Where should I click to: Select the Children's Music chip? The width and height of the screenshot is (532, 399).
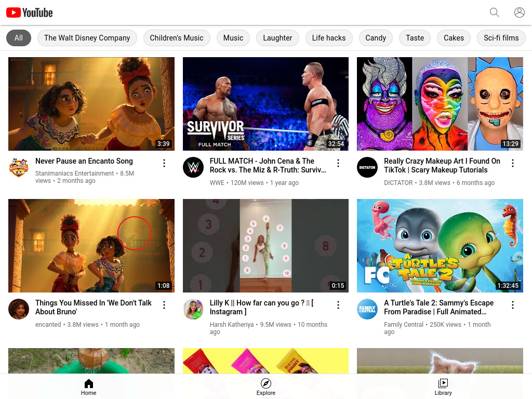pos(177,38)
